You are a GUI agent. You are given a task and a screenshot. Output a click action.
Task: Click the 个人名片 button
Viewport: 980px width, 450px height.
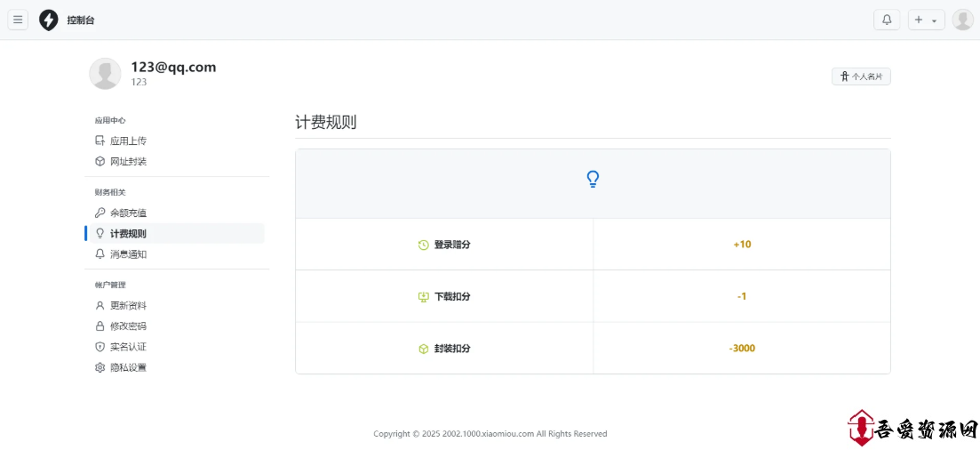pos(861,76)
